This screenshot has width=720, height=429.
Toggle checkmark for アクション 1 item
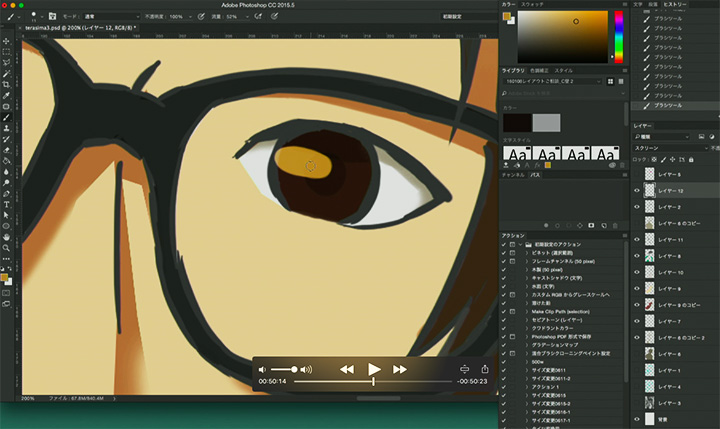504,387
